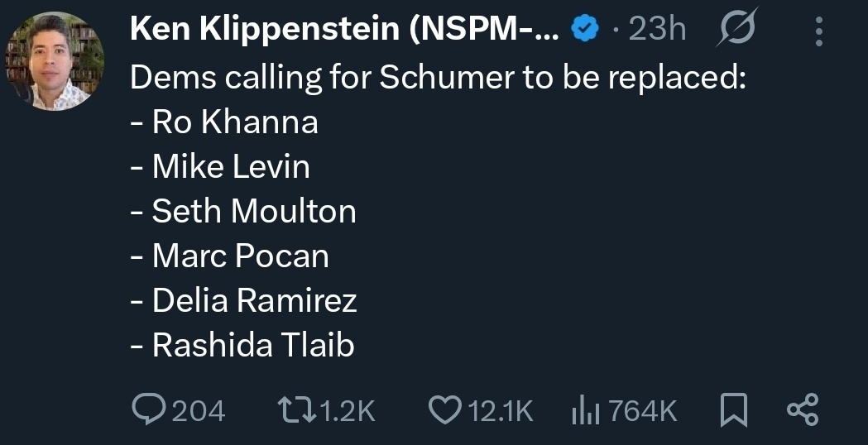868x445 pixels.
Task: Open Ken Klippenstein's profile picture
Action: [55, 62]
